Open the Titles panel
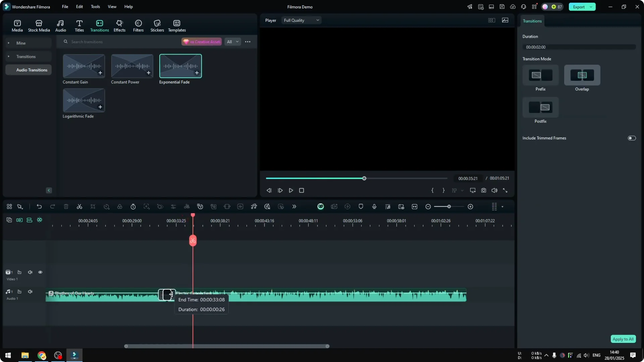This screenshot has height=362, width=644. (x=79, y=25)
